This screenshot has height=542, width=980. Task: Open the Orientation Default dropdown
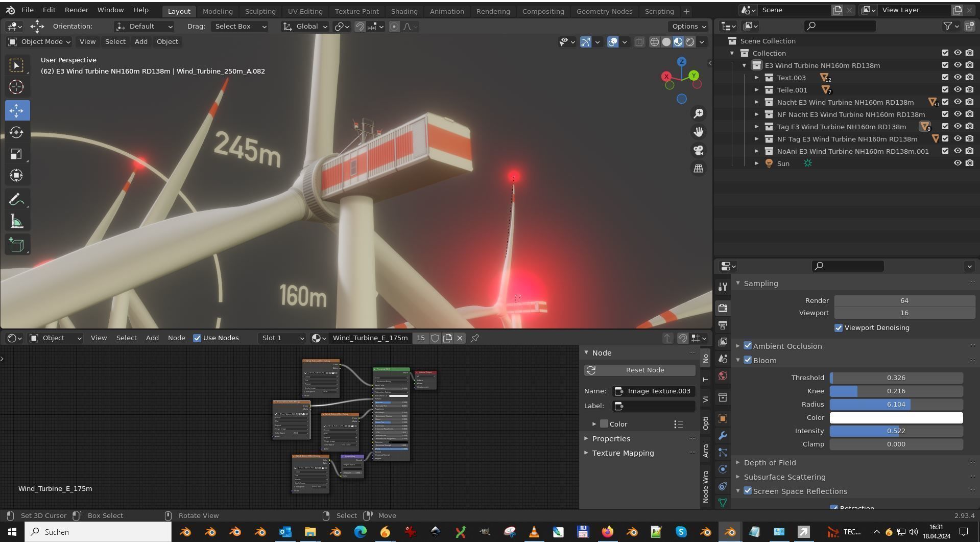145,27
